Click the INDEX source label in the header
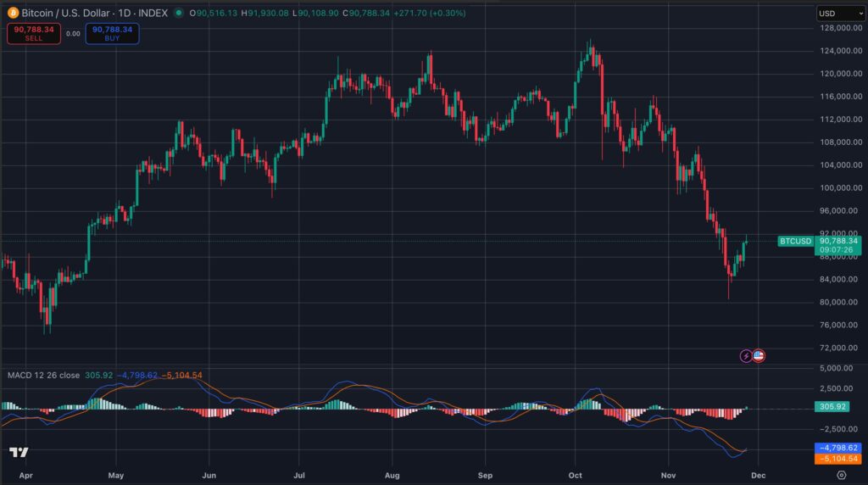868x485 pixels. (x=153, y=13)
